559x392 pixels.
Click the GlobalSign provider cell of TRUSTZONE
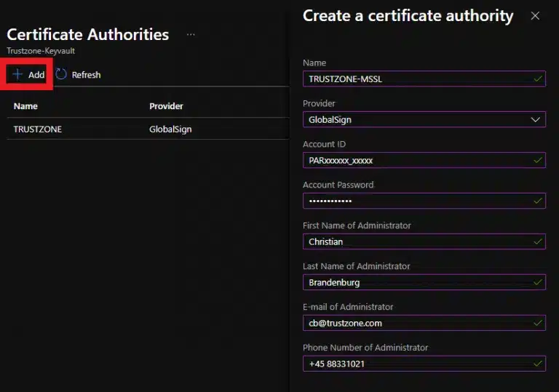pos(170,129)
